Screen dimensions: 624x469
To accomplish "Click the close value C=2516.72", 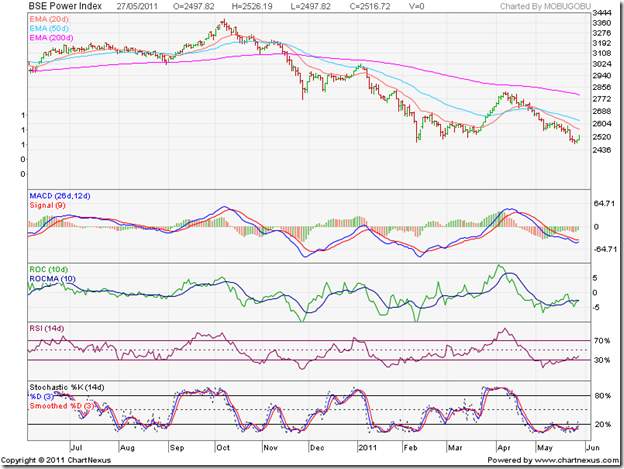I will (370, 6).
